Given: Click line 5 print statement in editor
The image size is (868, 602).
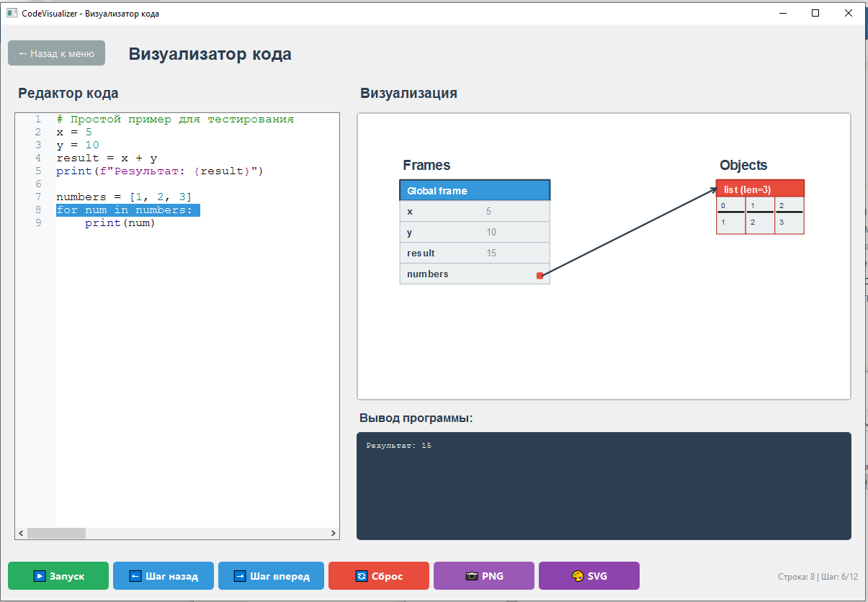Looking at the screenshot, I should [x=160, y=171].
